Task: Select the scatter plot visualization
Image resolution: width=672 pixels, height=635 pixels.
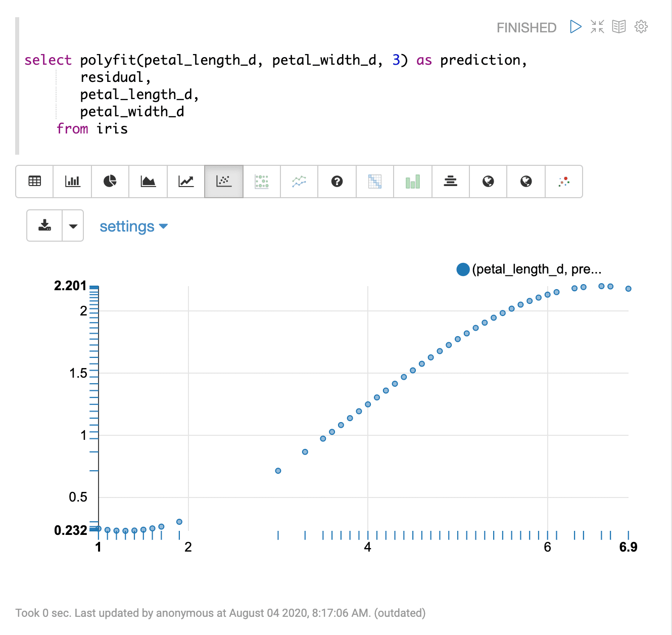Action: point(224,182)
